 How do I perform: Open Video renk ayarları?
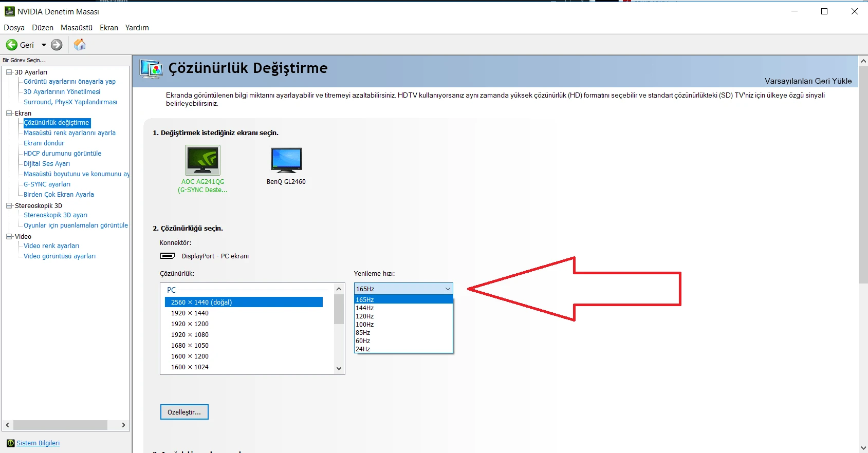pyautogui.click(x=51, y=246)
